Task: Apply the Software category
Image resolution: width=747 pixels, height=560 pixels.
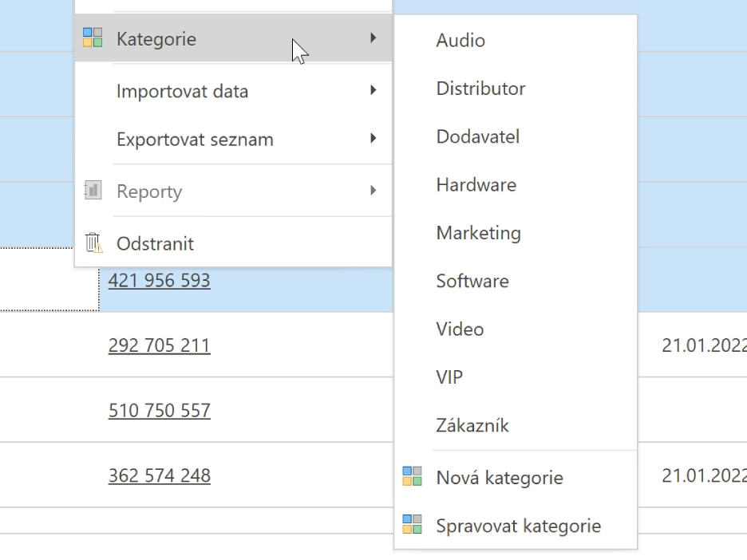Action: [516, 281]
